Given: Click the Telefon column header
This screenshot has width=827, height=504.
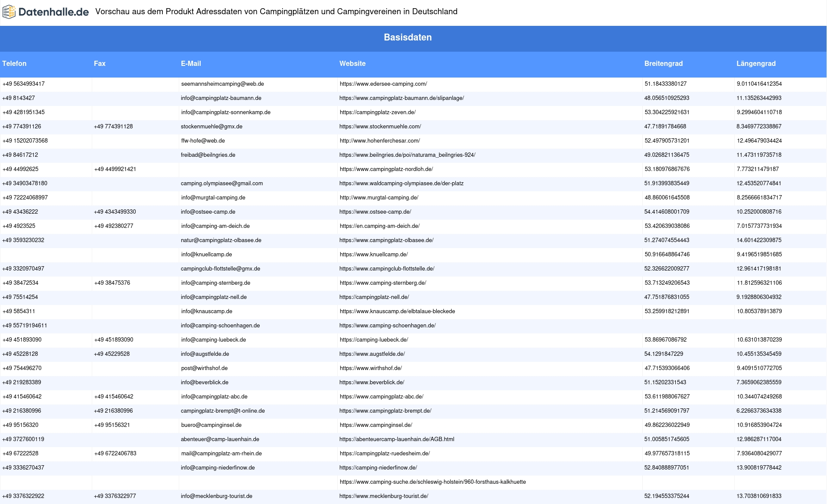Looking at the screenshot, I should pyautogui.click(x=14, y=63).
